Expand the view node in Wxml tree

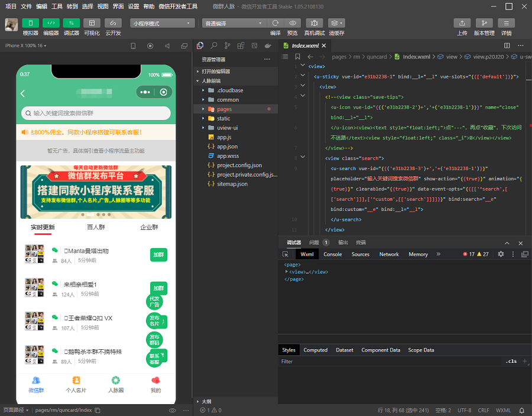287,272
